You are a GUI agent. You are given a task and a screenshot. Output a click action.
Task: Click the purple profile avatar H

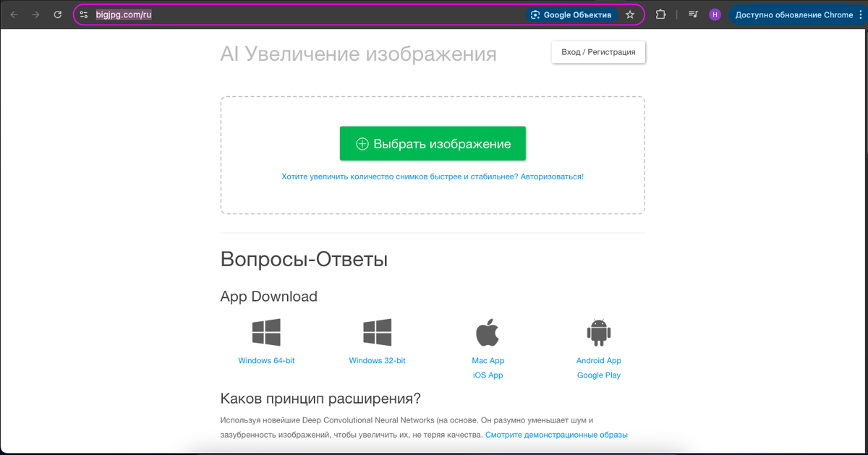(715, 14)
